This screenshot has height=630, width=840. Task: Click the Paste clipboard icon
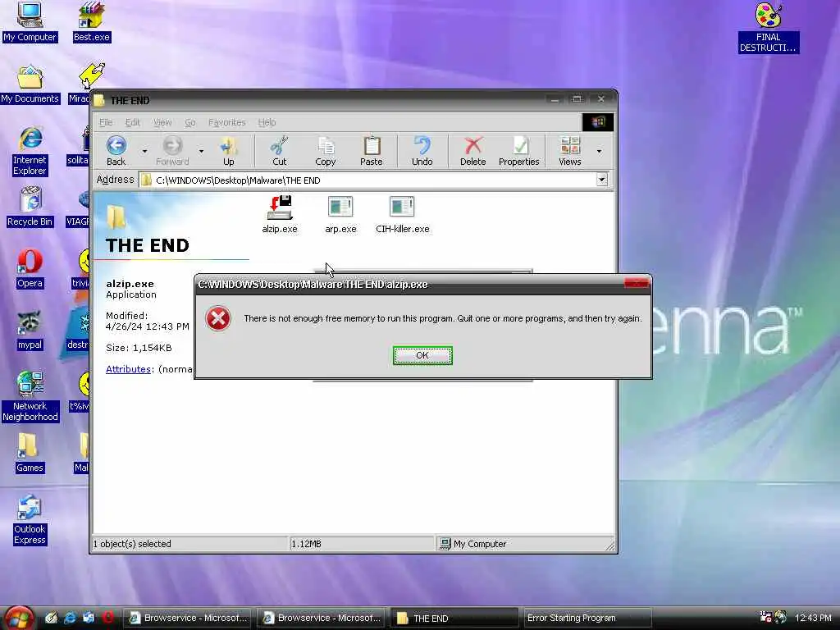tap(372, 151)
